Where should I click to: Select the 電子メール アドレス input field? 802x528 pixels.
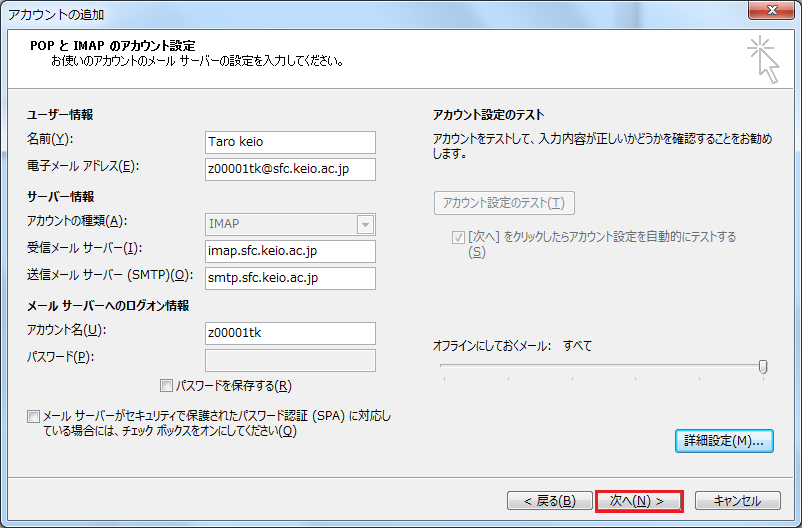pyautogui.click(x=289, y=169)
